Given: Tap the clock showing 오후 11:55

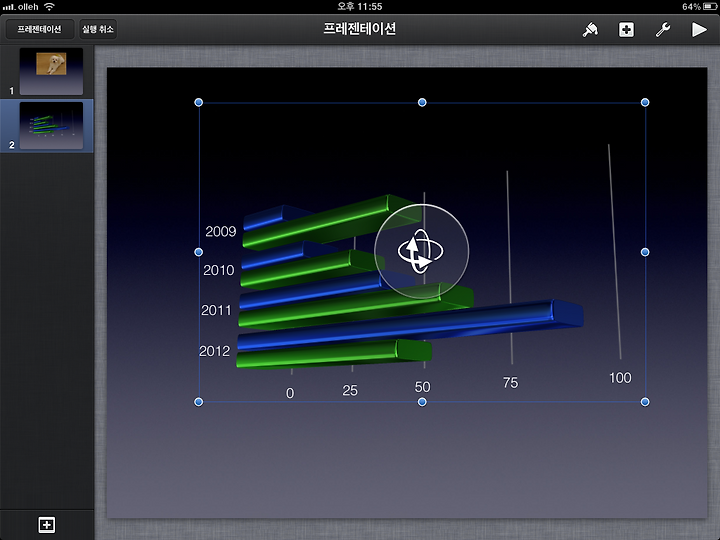Looking at the screenshot, I should pos(360,6).
